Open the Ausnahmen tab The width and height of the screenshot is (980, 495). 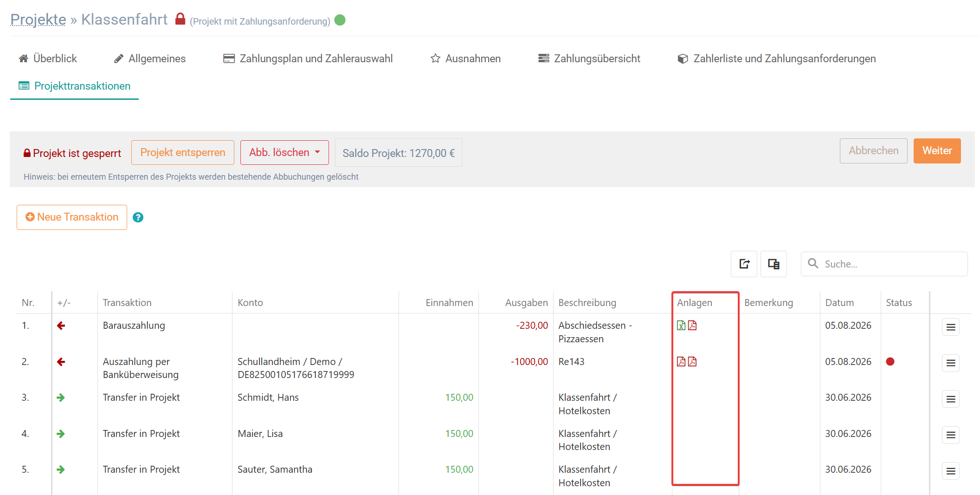point(465,59)
